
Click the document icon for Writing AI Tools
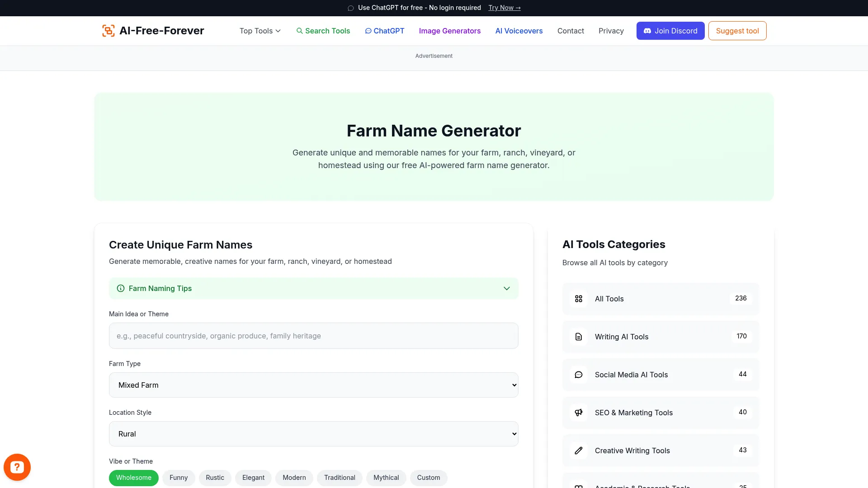pos(579,337)
